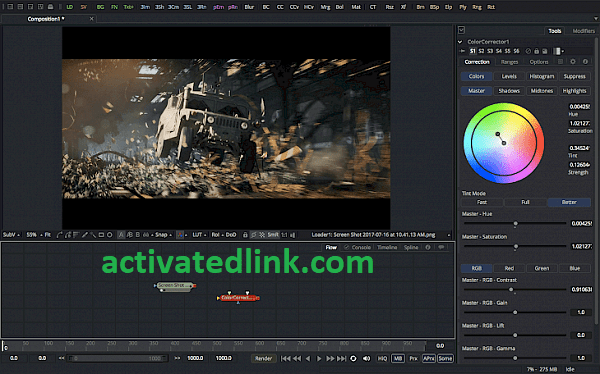Add an Ellipse mask Elp
The height and width of the screenshot is (374, 600).
pyautogui.click(x=449, y=7)
